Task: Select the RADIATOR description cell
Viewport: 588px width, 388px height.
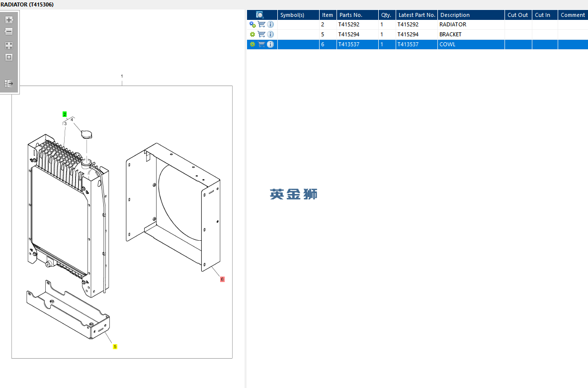Action: (x=471, y=24)
